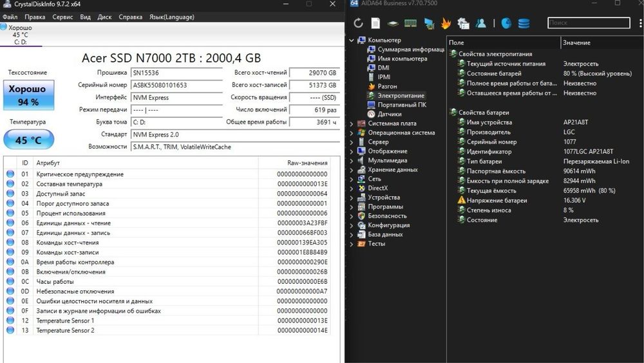Select the Электропитание tree item

(396, 95)
